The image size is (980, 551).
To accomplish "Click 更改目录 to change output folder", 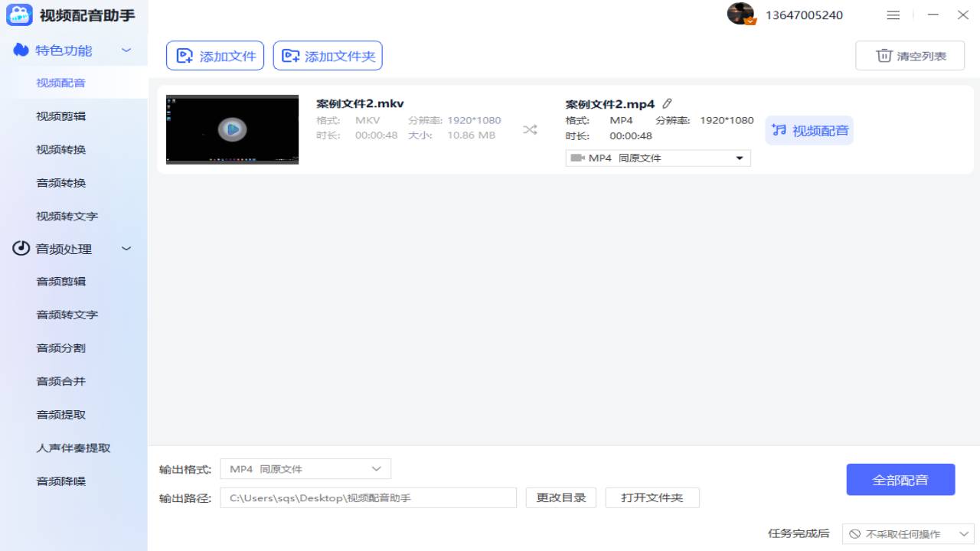I will (560, 497).
